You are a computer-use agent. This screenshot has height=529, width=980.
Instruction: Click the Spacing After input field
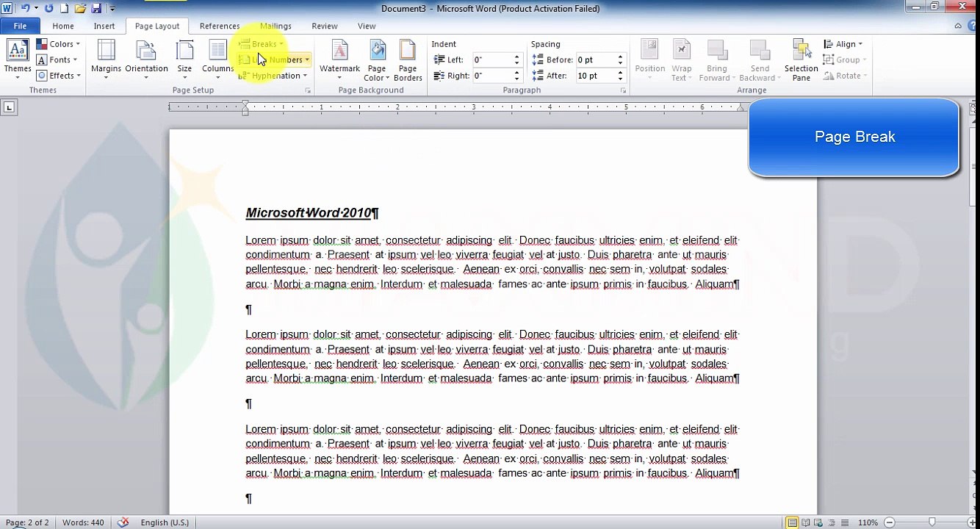pyautogui.click(x=595, y=76)
